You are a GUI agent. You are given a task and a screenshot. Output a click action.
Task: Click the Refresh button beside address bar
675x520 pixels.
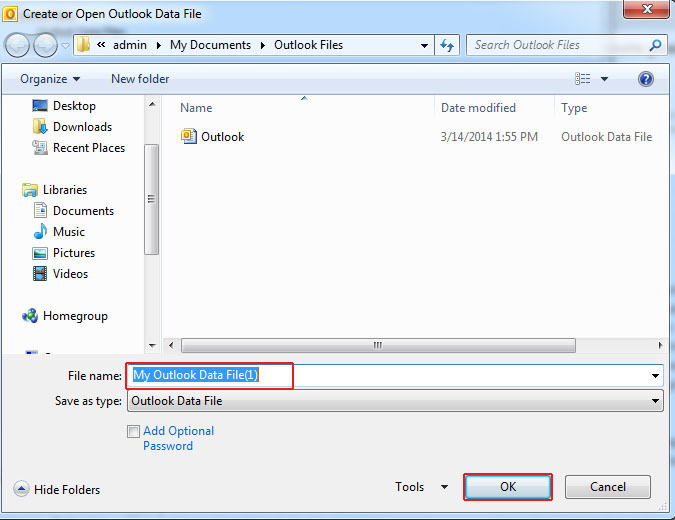pos(447,45)
